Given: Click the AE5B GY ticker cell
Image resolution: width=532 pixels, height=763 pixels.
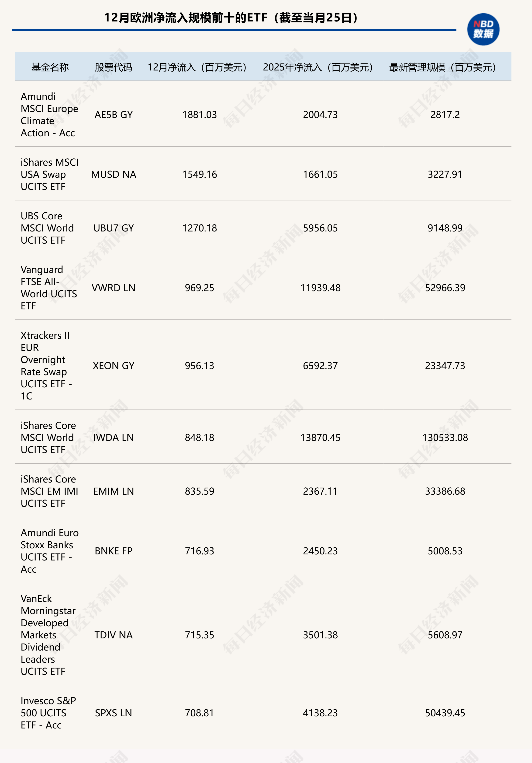Looking at the screenshot, I should [114, 115].
